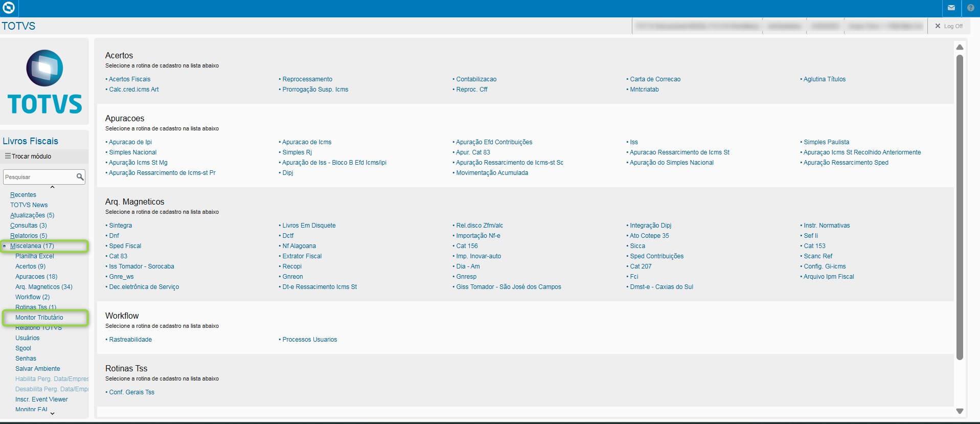Image resolution: width=980 pixels, height=424 pixels.
Task: Open Calc.cred.icms Art routine
Action: 134,90
